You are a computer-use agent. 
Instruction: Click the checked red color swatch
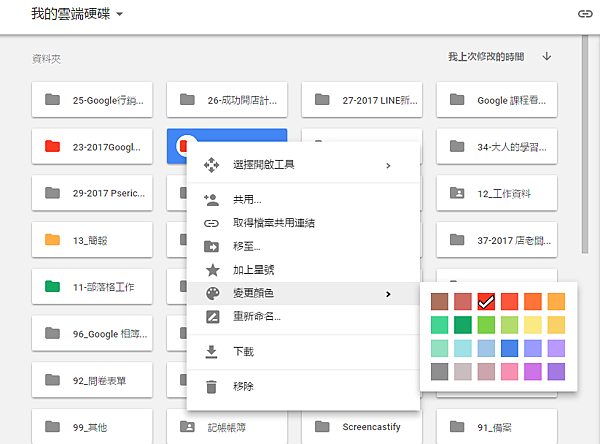point(486,301)
